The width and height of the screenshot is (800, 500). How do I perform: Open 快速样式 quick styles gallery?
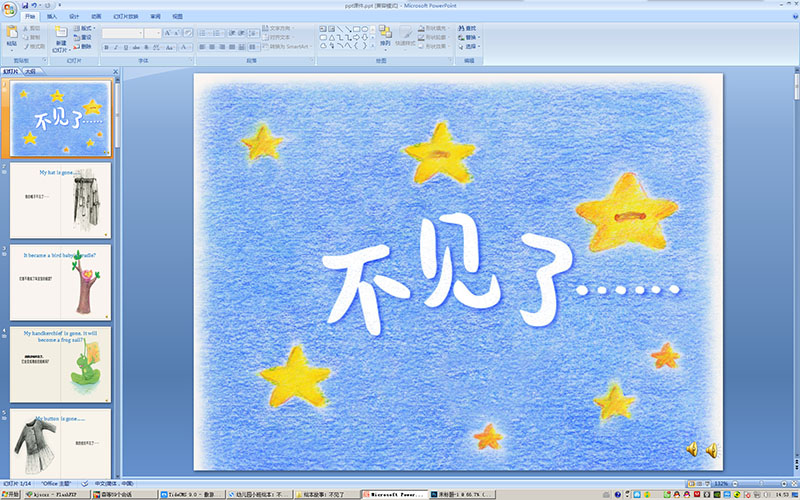406,37
